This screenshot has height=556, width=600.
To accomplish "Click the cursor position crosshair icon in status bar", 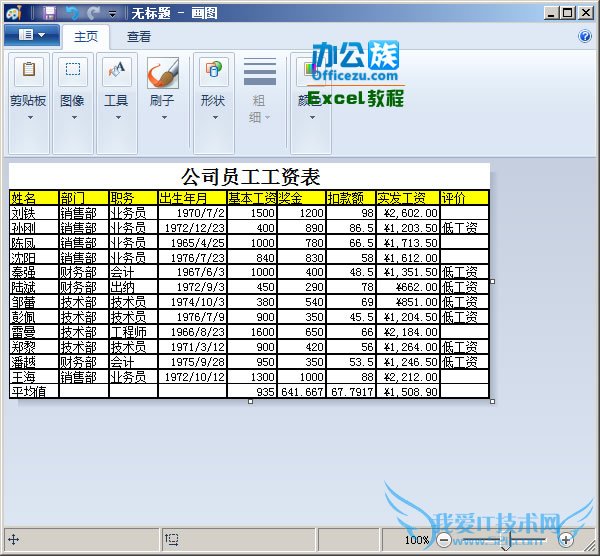I will point(13,540).
